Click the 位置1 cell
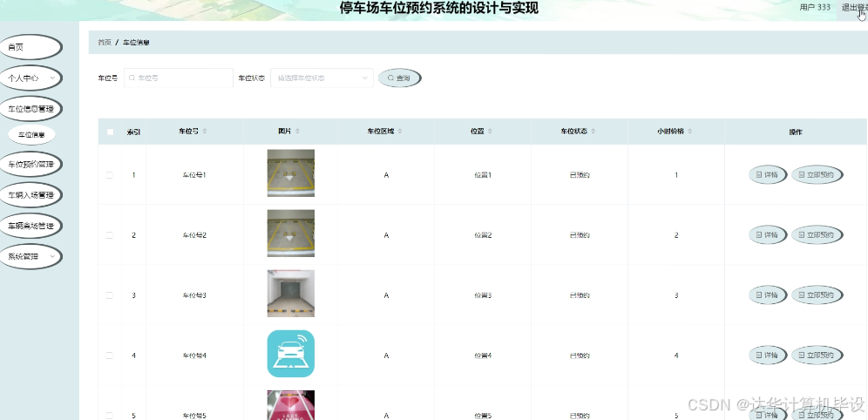Image resolution: width=868 pixels, height=420 pixels. pyautogui.click(x=483, y=175)
